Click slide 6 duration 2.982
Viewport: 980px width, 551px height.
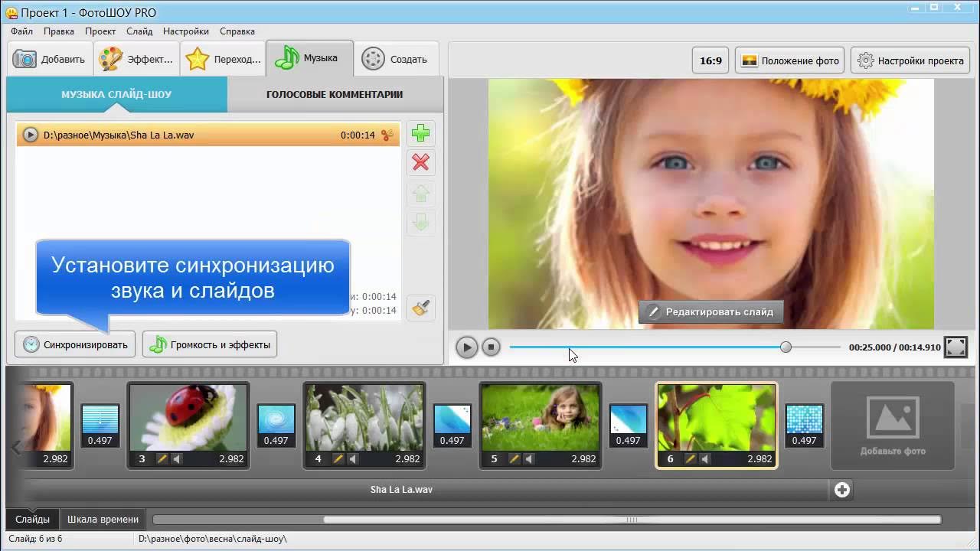pyautogui.click(x=760, y=459)
